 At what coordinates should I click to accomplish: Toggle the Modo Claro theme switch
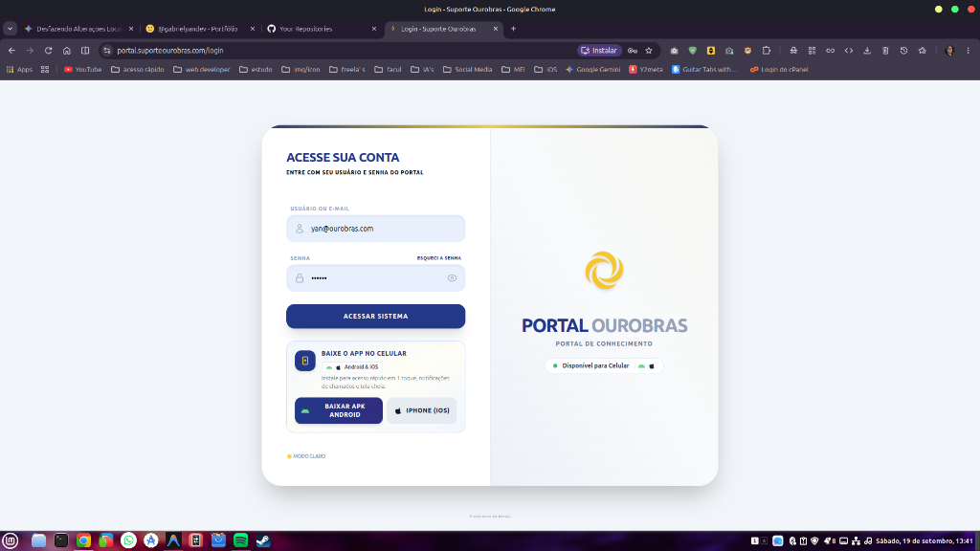pos(305,456)
